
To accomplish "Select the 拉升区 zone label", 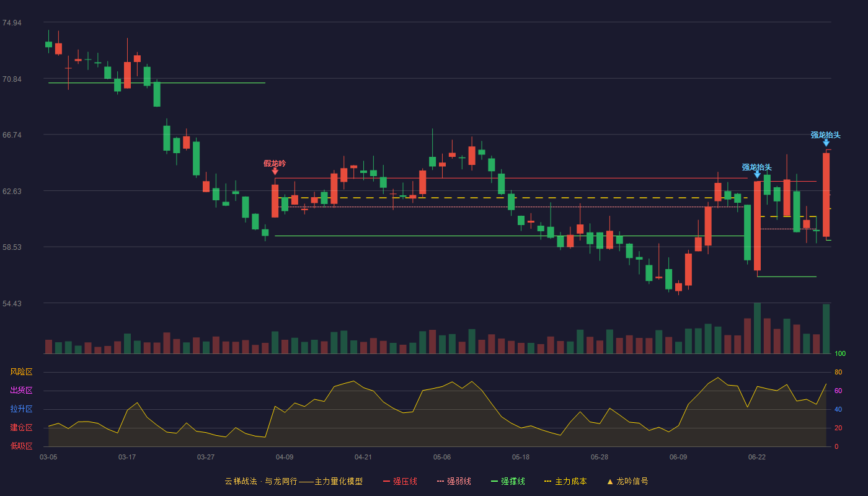I will [21, 409].
